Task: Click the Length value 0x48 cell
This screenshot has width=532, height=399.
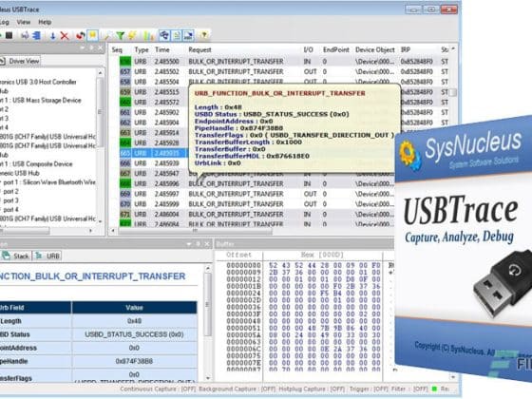Action: (134, 321)
